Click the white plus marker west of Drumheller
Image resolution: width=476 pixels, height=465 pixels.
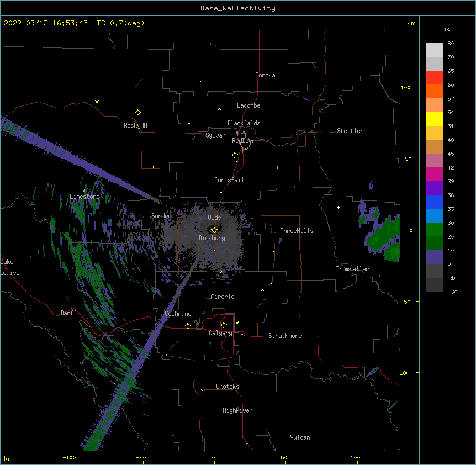338,207
